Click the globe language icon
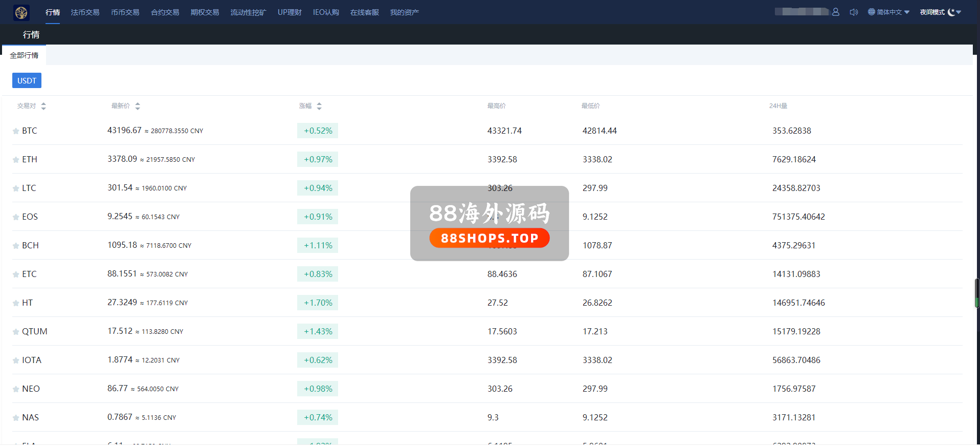The width and height of the screenshot is (980, 447). [x=872, y=12]
